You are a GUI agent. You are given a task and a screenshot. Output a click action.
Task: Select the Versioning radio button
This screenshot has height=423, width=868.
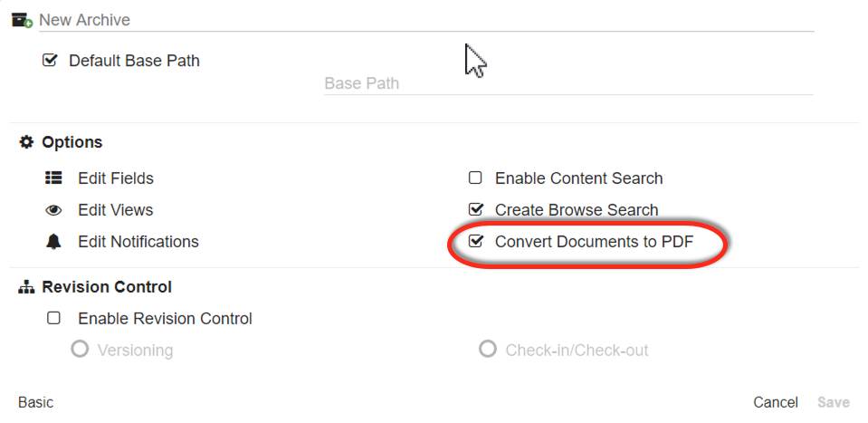pos(80,350)
